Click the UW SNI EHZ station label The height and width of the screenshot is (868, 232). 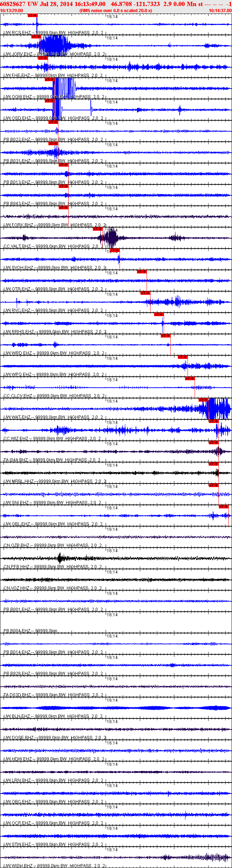52,503
